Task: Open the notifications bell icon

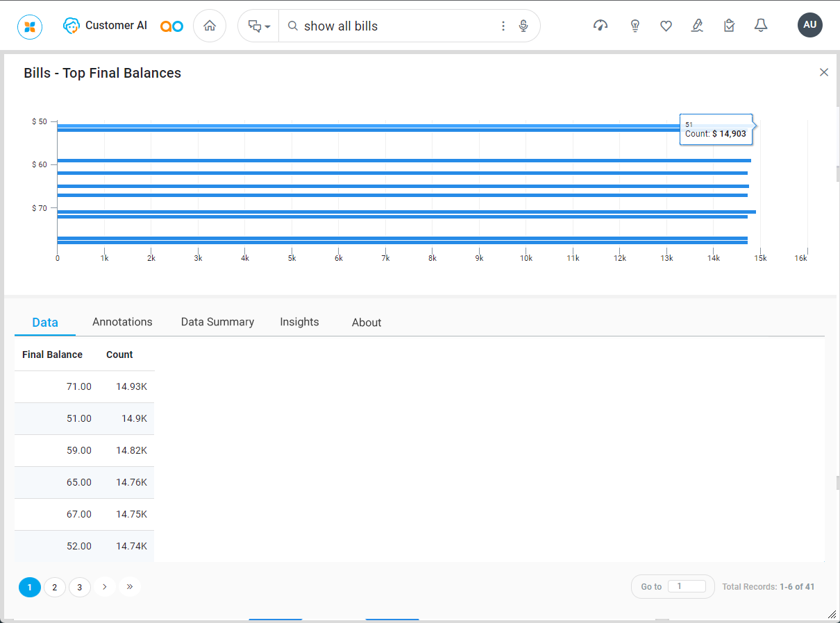Action: pos(761,26)
